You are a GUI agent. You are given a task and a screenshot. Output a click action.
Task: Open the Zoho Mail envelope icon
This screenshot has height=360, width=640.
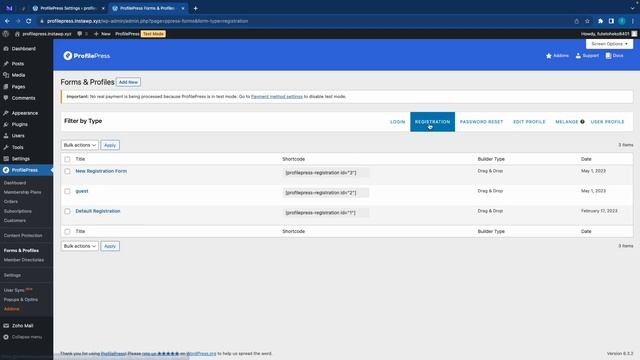coord(6,326)
